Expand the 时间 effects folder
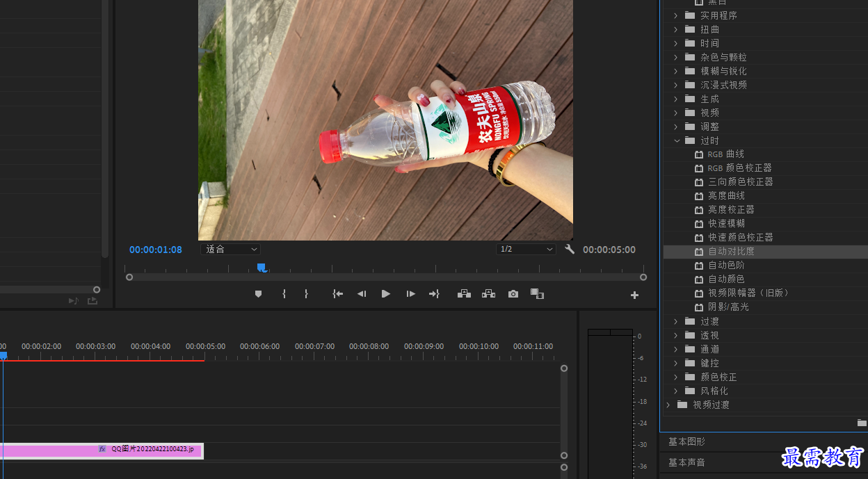This screenshot has height=479, width=868. click(675, 43)
